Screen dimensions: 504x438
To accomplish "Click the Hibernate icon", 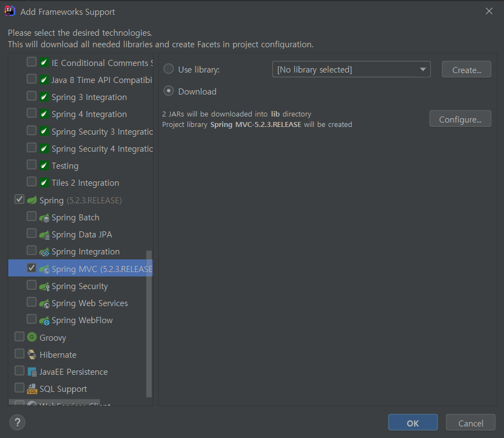I will (32, 354).
